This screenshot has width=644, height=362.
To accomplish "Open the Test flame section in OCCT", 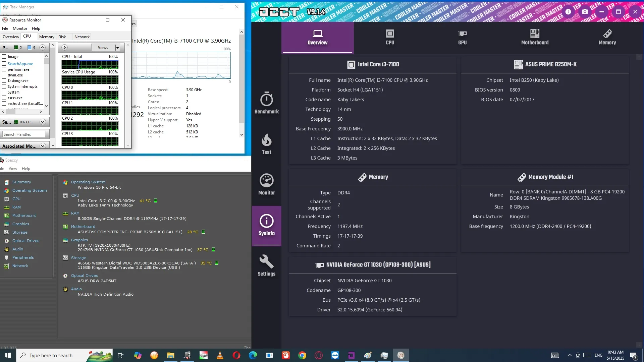I will [266, 144].
